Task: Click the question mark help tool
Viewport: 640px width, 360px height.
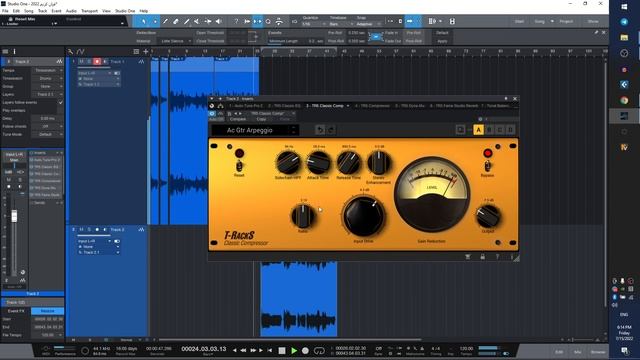Action: [236, 21]
